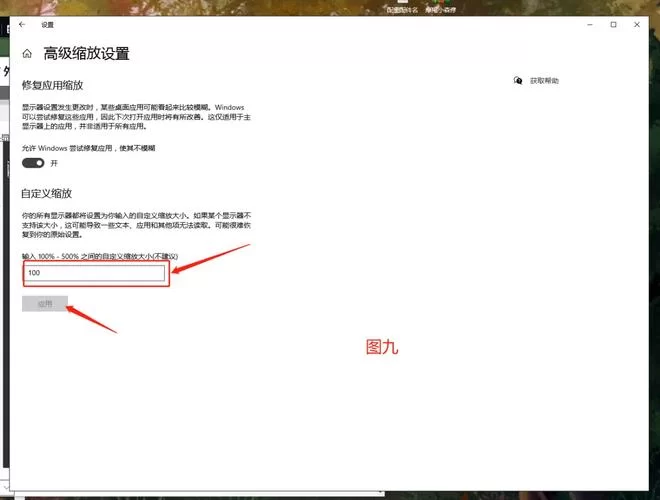Image resolution: width=660 pixels, height=500 pixels.
Task: Click the 输入 100% - 500% scaling label
Action: coord(100,256)
